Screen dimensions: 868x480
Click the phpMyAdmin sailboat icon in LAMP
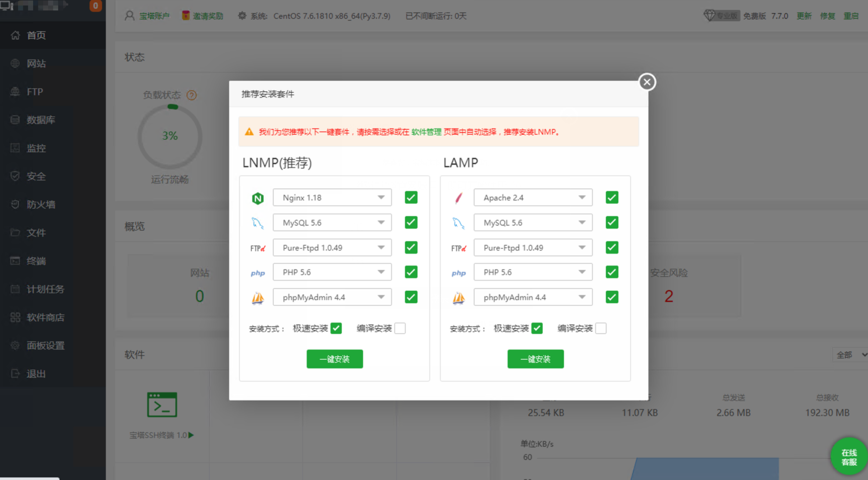(x=459, y=298)
